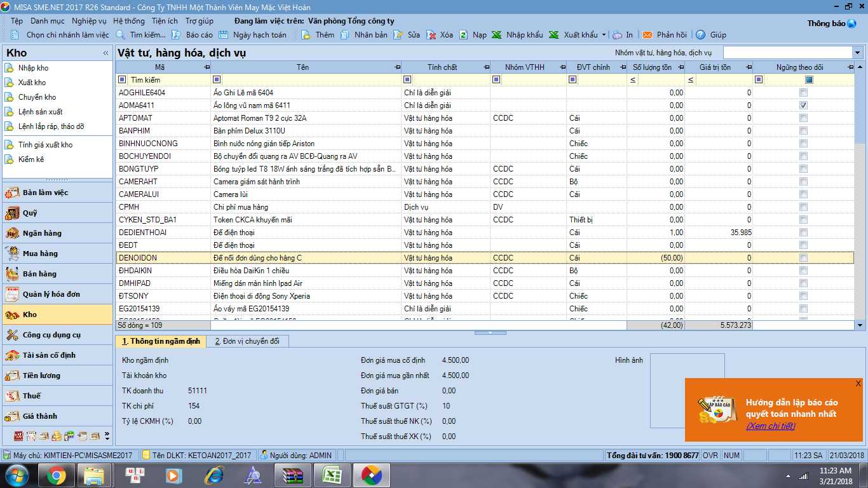The width and height of the screenshot is (868, 488).
Task: Open filter operator for Tính chất column
Action: coord(407,80)
